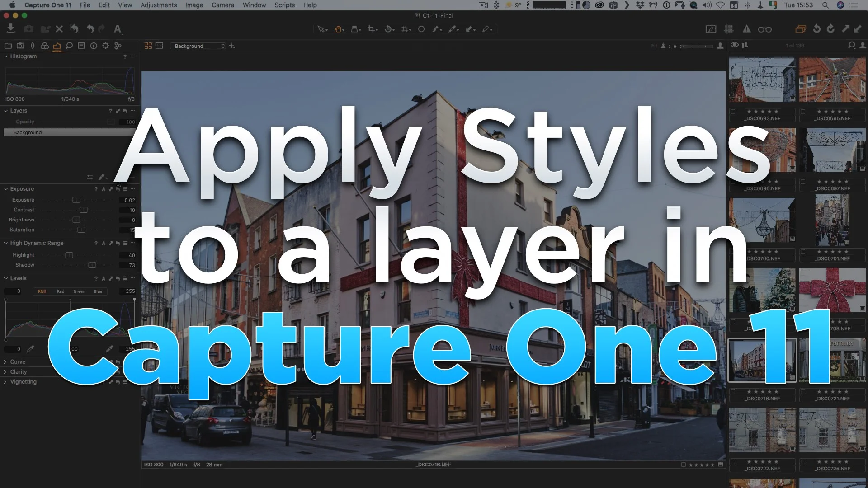
Task: Toggle the proof margin (glasses) view
Action: 765,28
